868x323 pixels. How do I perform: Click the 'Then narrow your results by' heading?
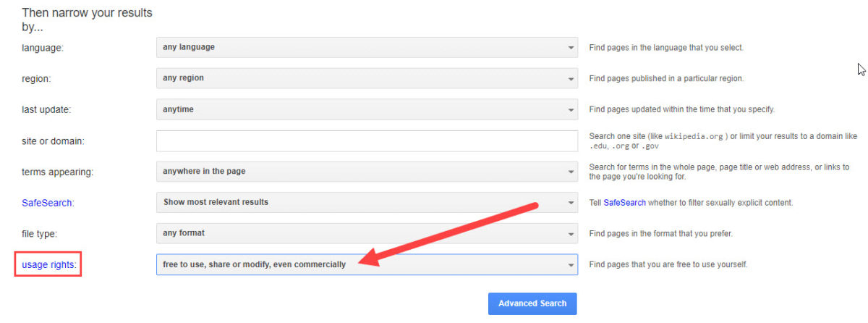pyautogui.click(x=87, y=20)
